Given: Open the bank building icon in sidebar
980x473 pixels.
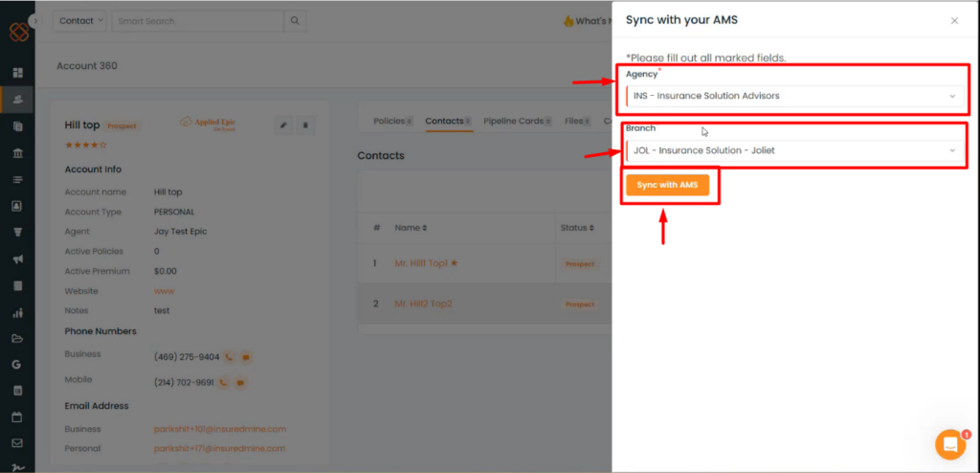Looking at the screenshot, I should point(17,153).
